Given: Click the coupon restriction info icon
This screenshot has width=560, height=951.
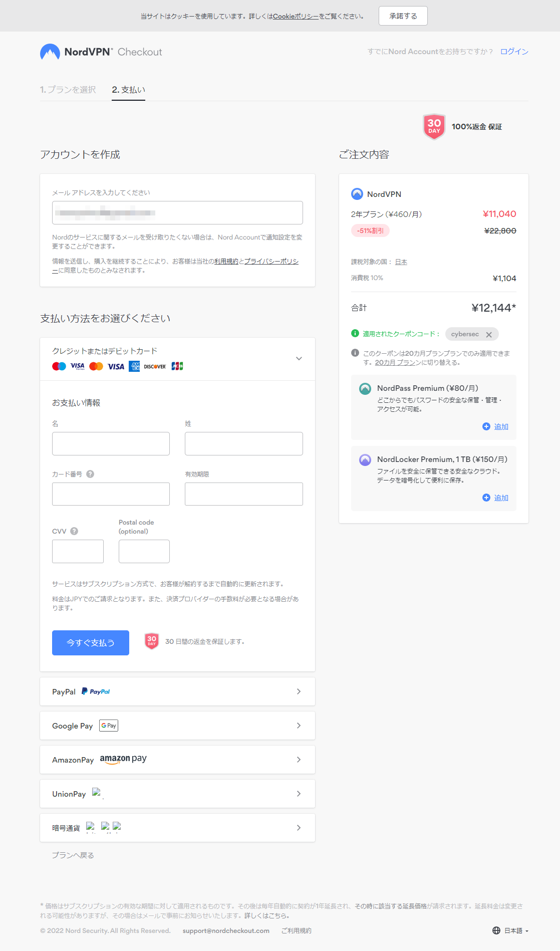Looking at the screenshot, I should [355, 353].
